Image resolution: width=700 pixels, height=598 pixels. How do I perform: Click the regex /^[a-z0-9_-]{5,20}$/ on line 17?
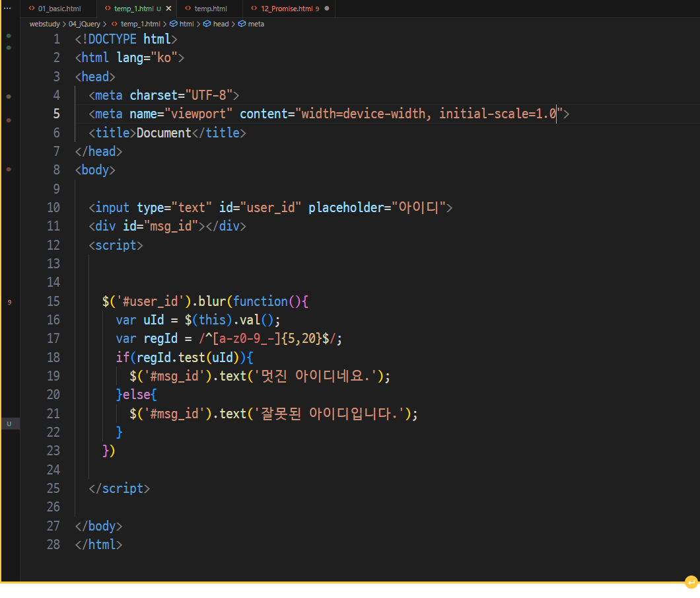267,338
